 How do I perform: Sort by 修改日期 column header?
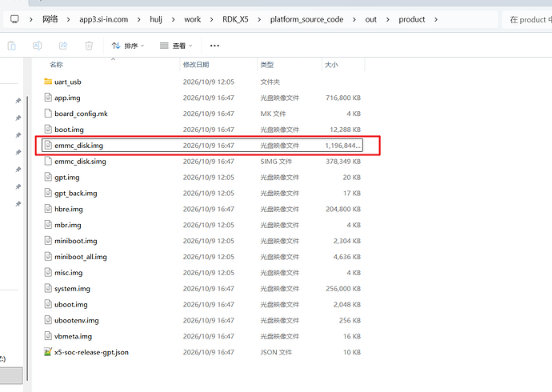196,65
